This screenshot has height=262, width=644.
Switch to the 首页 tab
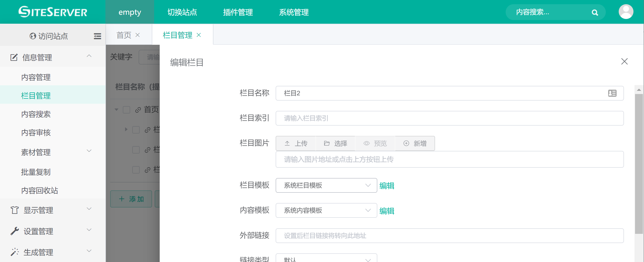pyautogui.click(x=124, y=35)
